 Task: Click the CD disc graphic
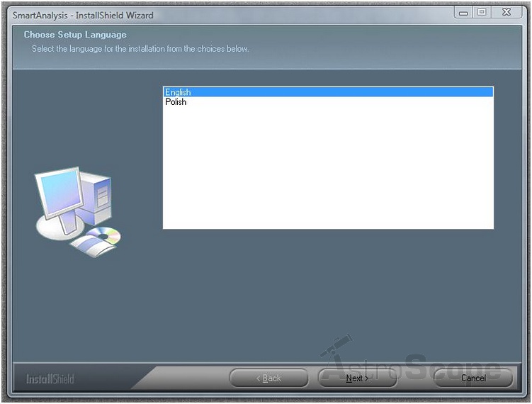[x=106, y=235]
